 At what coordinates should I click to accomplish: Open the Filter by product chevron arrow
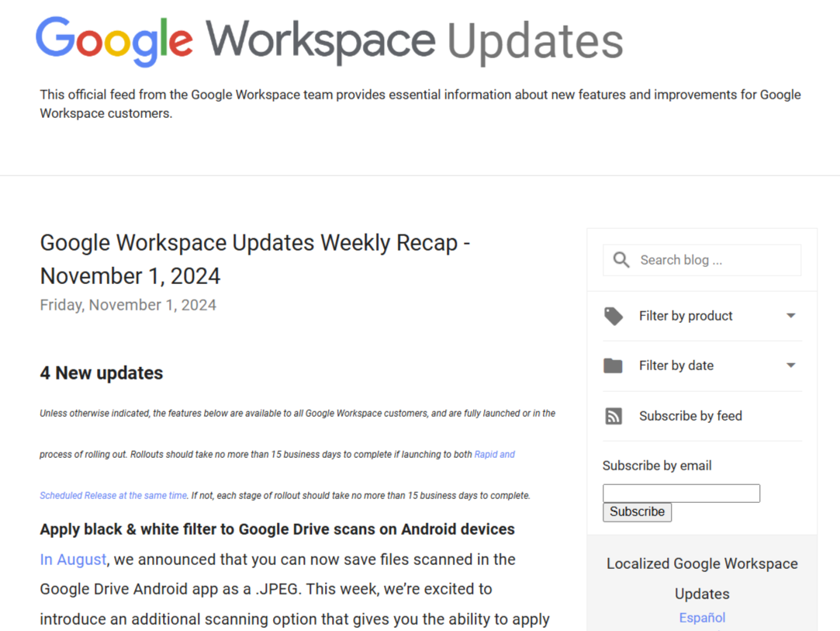tap(790, 316)
